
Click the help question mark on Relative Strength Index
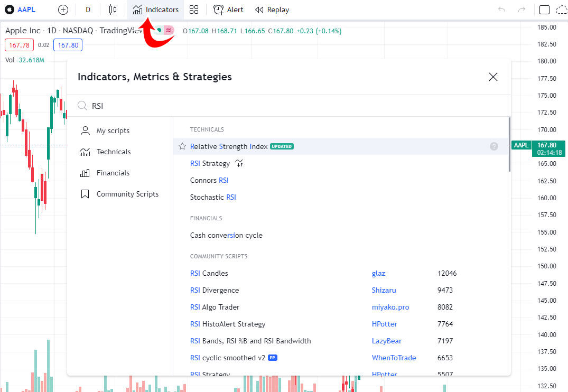click(x=494, y=146)
